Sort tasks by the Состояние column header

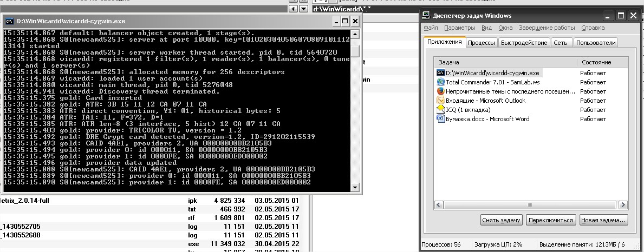(602, 62)
